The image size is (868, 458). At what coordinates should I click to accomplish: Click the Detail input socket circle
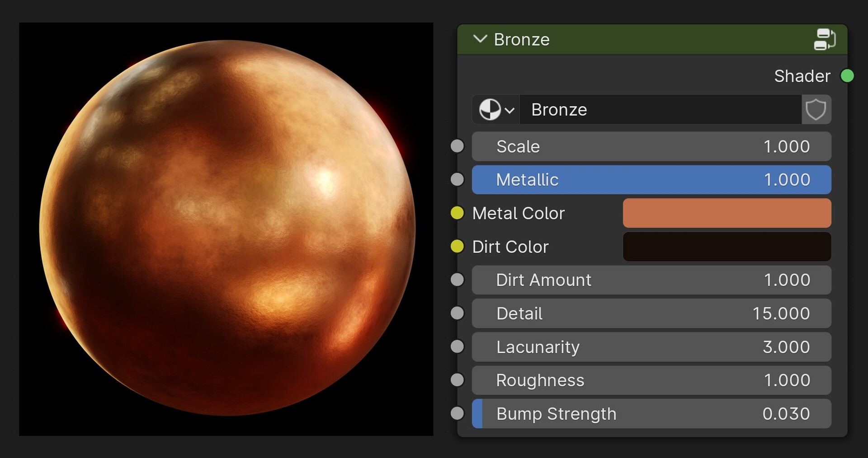[x=457, y=313]
